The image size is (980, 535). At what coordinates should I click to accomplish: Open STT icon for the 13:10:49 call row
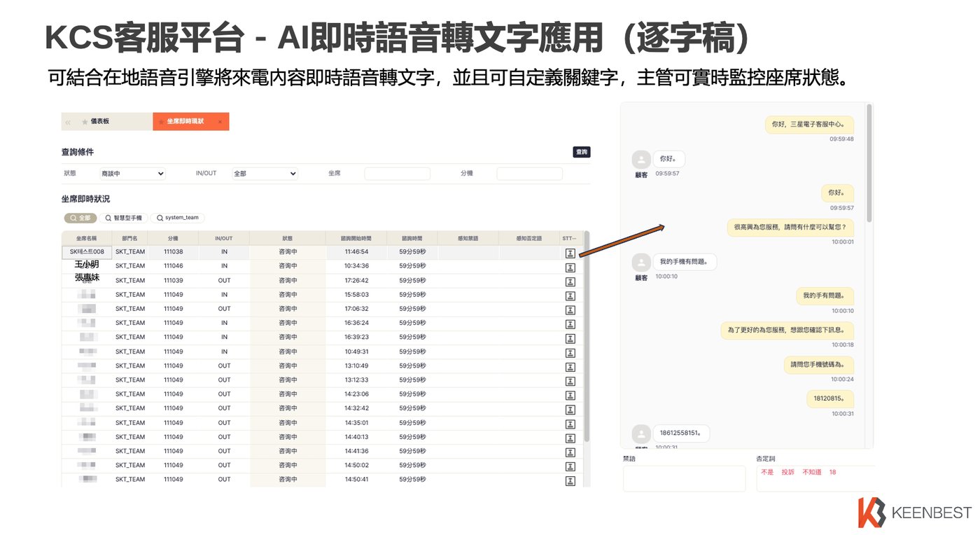[x=570, y=366]
